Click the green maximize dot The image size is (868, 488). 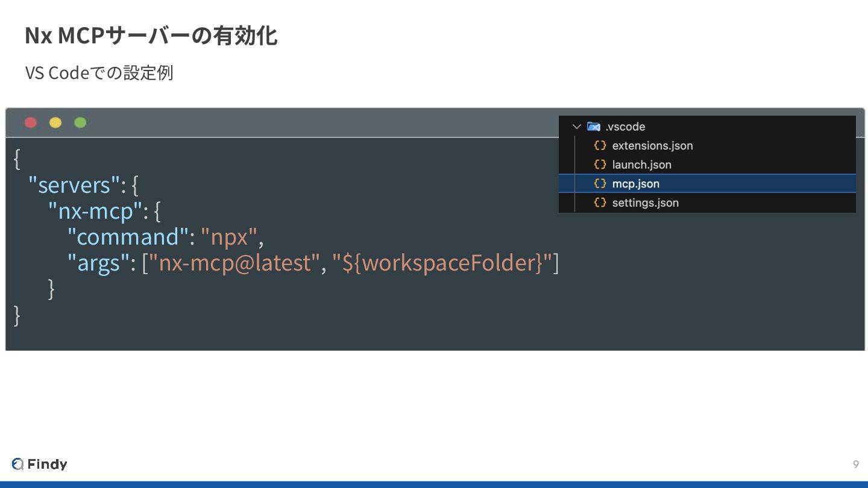(x=80, y=123)
